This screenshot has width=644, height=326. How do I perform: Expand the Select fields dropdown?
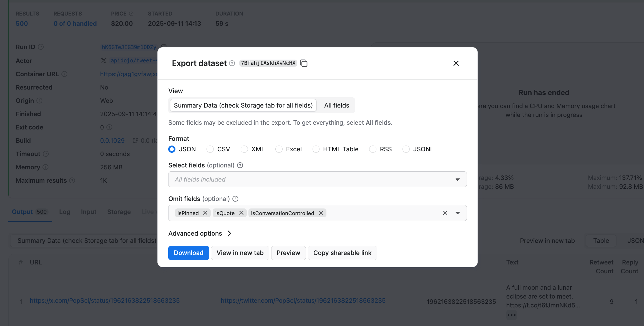click(x=457, y=179)
